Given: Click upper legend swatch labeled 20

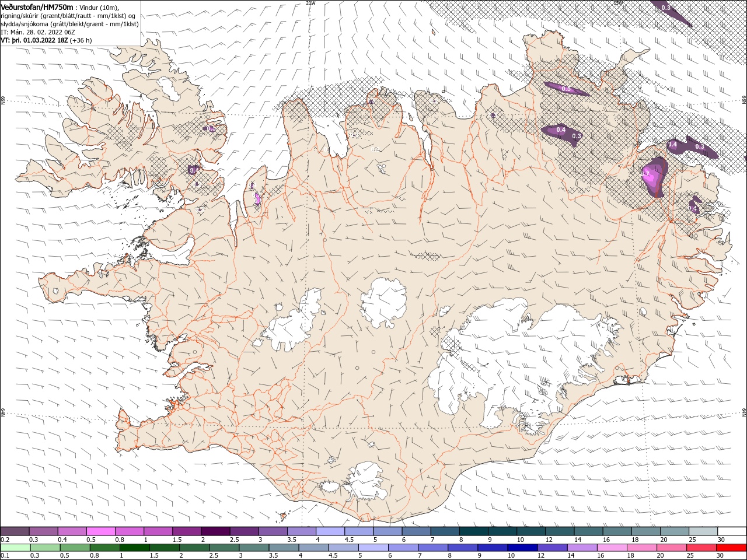Looking at the screenshot, I should pyautogui.click(x=673, y=531).
